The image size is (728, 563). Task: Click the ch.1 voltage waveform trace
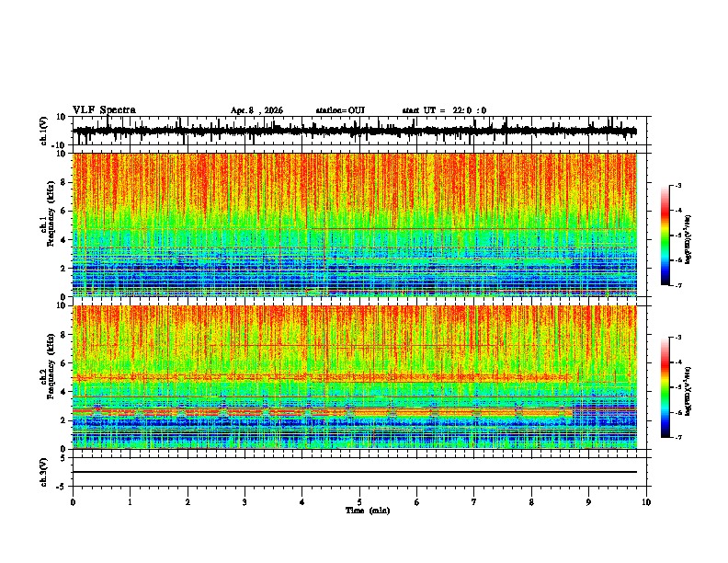click(x=355, y=131)
